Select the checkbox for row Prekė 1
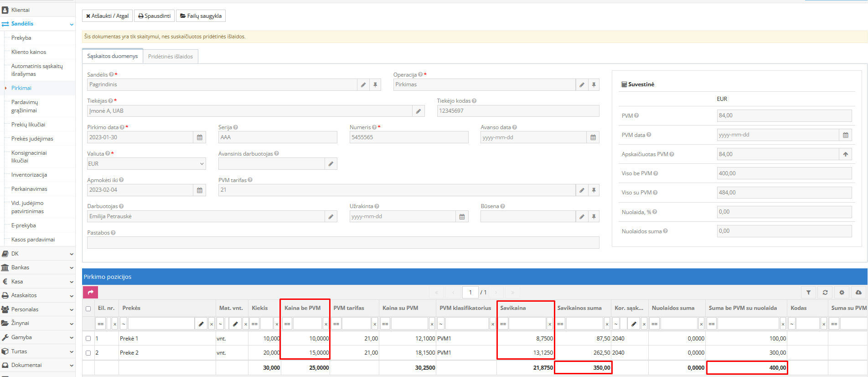Image resolution: width=868 pixels, height=377 pixels. (x=88, y=339)
